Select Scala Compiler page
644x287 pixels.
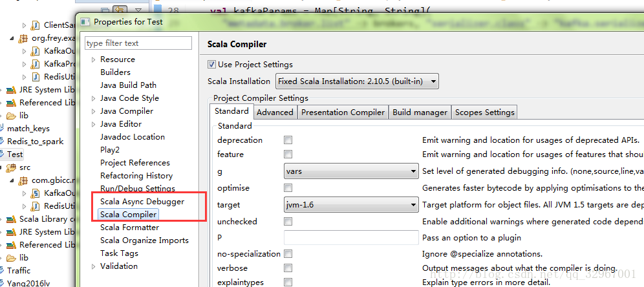128,215
